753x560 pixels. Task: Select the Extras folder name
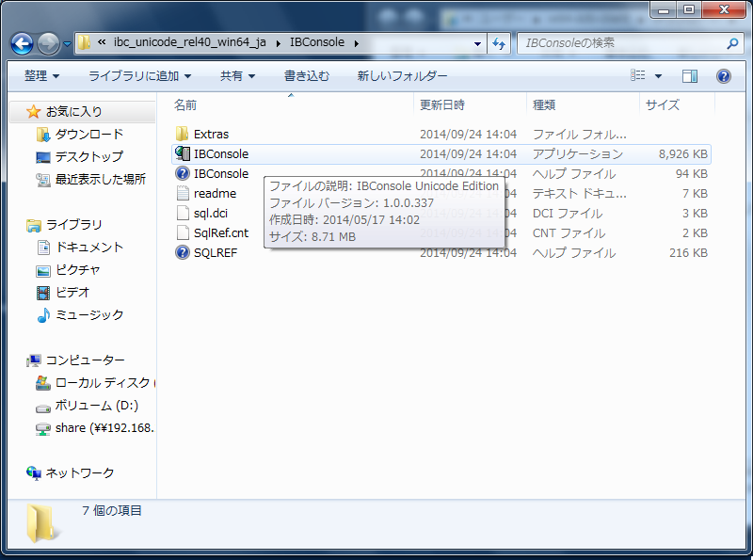coord(211,135)
